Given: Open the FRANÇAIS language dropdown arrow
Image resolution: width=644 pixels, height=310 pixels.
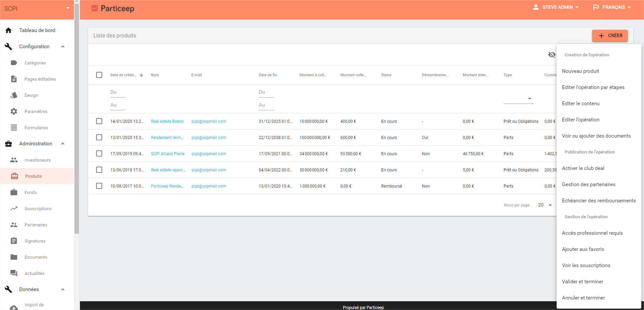Looking at the screenshot, I should [629, 7].
